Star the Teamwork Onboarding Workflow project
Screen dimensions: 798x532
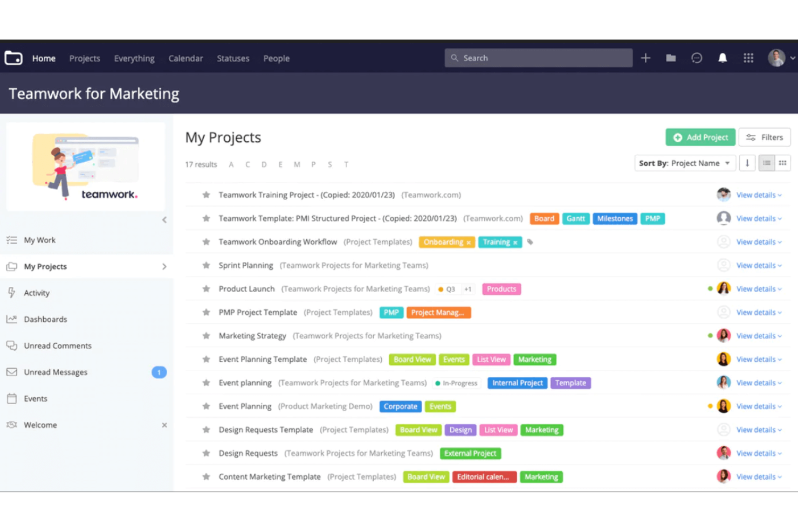[206, 242]
